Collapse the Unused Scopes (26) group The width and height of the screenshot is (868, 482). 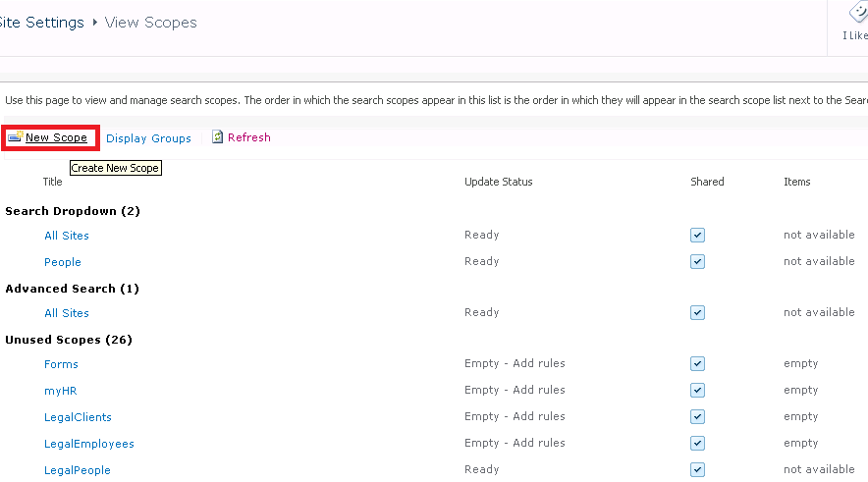coord(69,340)
